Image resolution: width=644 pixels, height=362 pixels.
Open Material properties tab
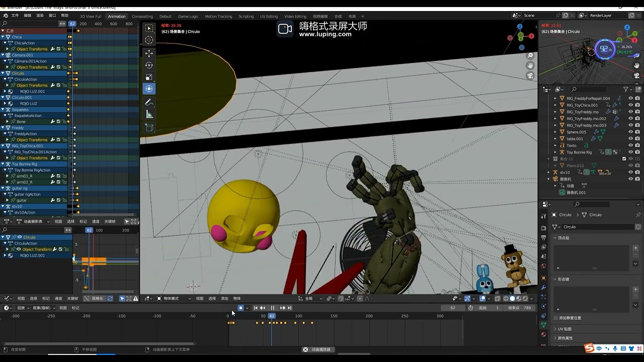[543, 334]
